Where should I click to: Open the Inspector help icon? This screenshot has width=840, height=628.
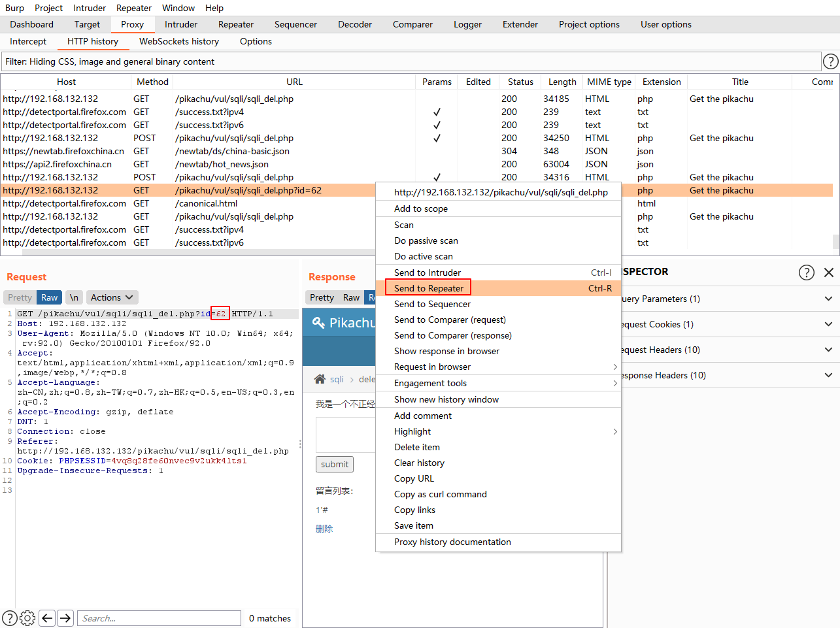807,273
